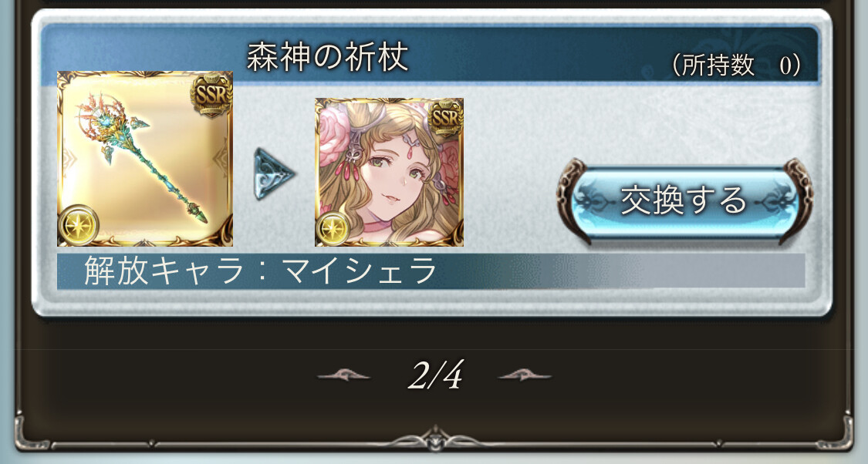
Task: Tap the light element icon on portrait
Action: pos(333,229)
